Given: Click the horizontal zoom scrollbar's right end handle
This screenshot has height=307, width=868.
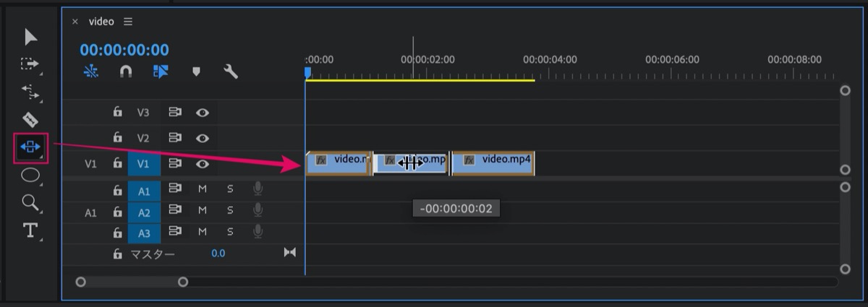Looking at the screenshot, I should click(183, 282).
